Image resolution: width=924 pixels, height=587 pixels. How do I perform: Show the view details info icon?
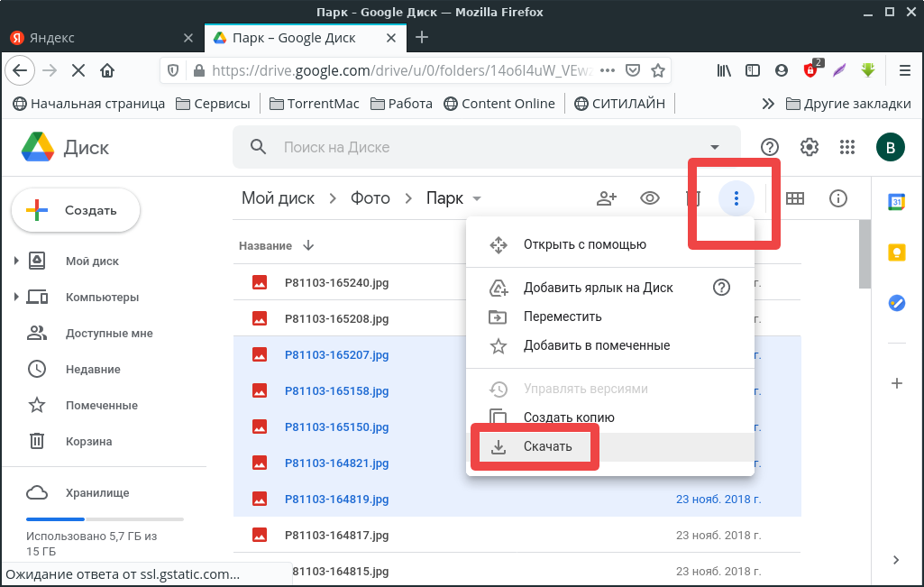click(x=838, y=198)
